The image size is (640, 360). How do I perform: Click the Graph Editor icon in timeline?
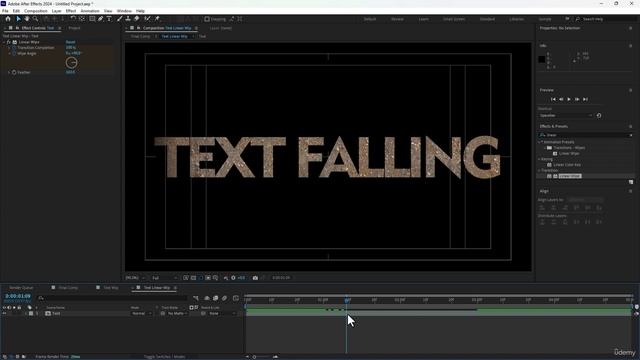click(236, 298)
